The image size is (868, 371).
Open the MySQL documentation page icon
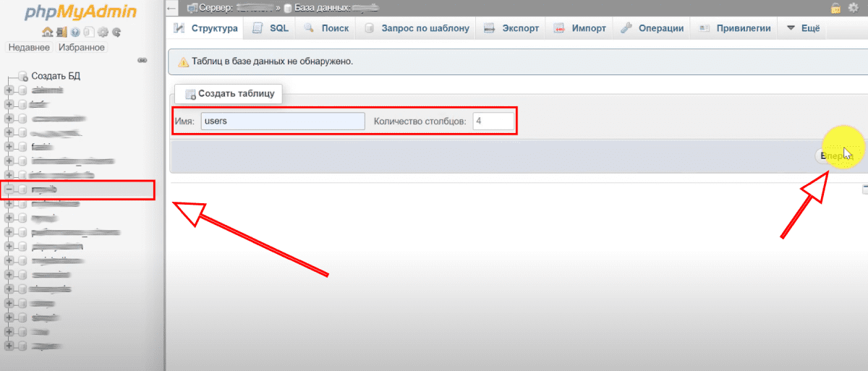click(88, 33)
